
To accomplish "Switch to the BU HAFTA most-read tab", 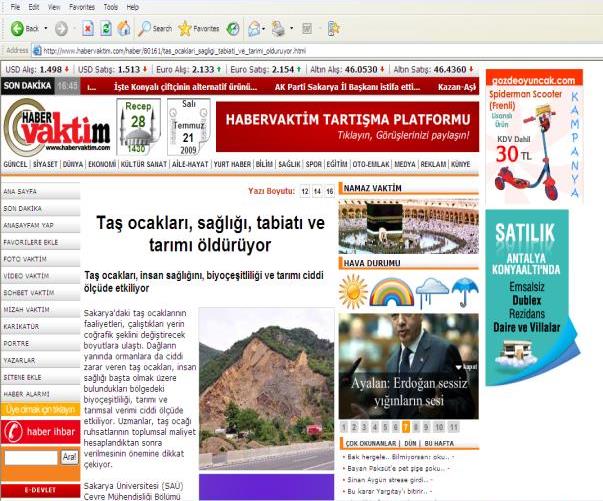I will (439, 443).
